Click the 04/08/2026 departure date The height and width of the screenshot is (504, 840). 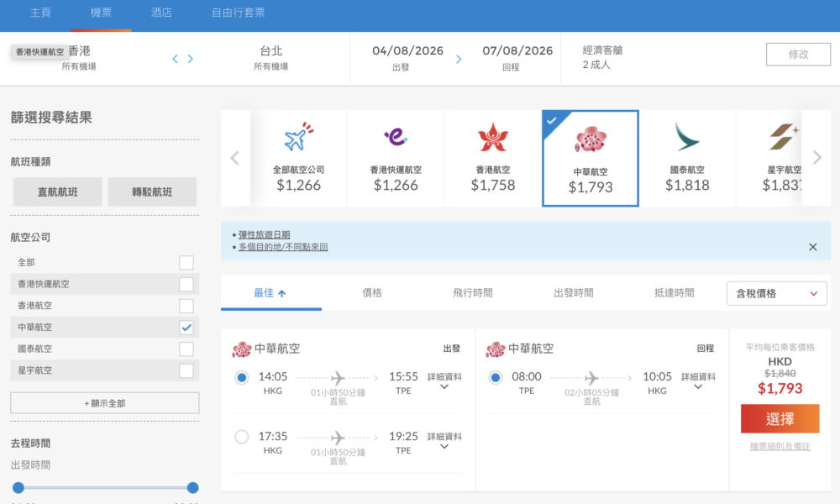[x=407, y=58]
